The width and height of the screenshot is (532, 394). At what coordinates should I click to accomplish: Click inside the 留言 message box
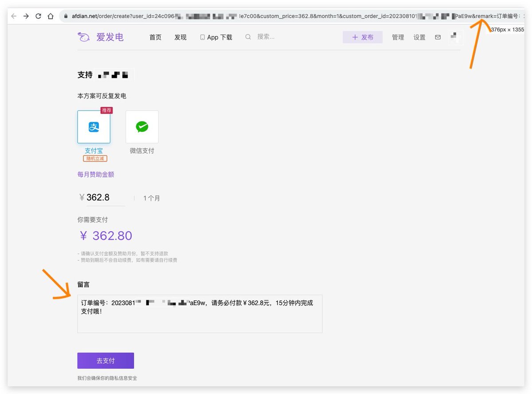tap(199, 313)
